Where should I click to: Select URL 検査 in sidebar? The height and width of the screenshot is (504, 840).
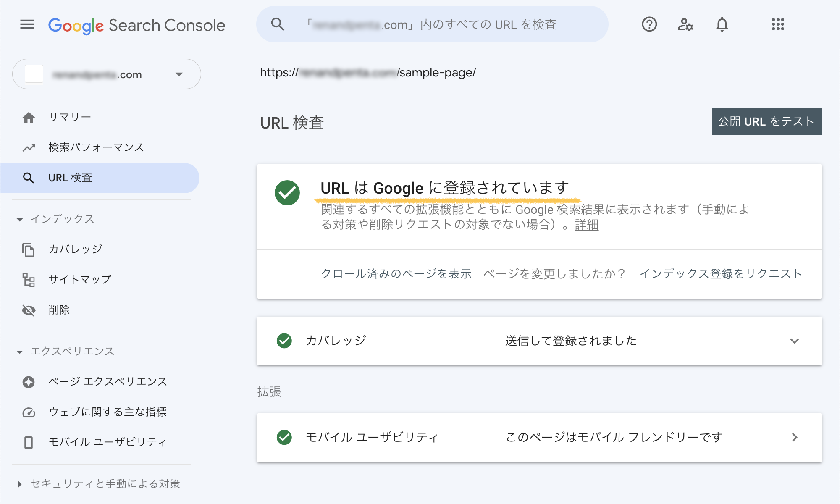[100, 178]
